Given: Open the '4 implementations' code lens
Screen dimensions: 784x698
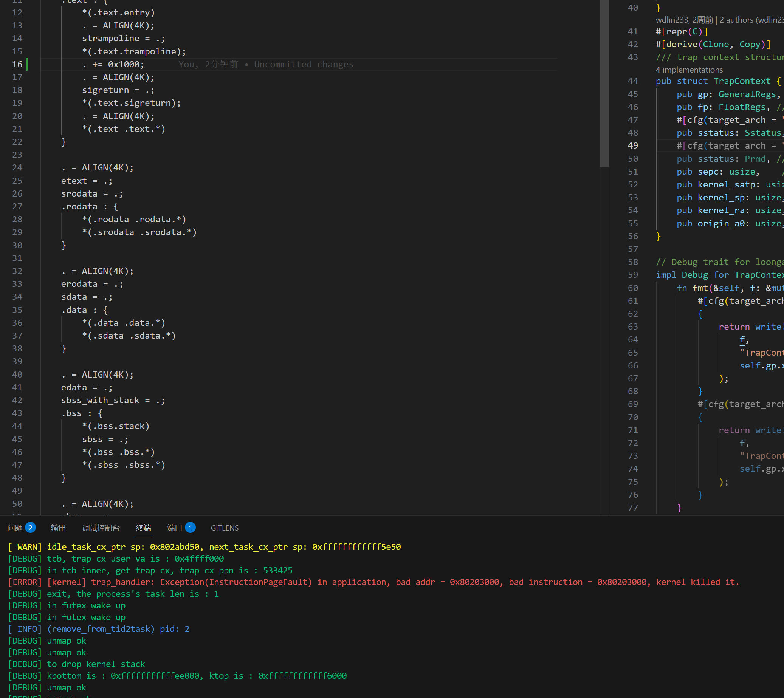Looking at the screenshot, I should point(689,70).
